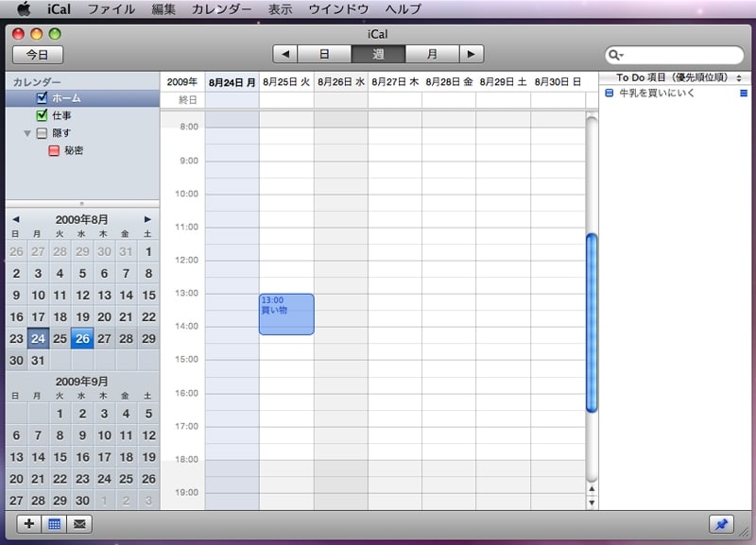
Task: Show next month in mini calendar
Action: coord(147,219)
